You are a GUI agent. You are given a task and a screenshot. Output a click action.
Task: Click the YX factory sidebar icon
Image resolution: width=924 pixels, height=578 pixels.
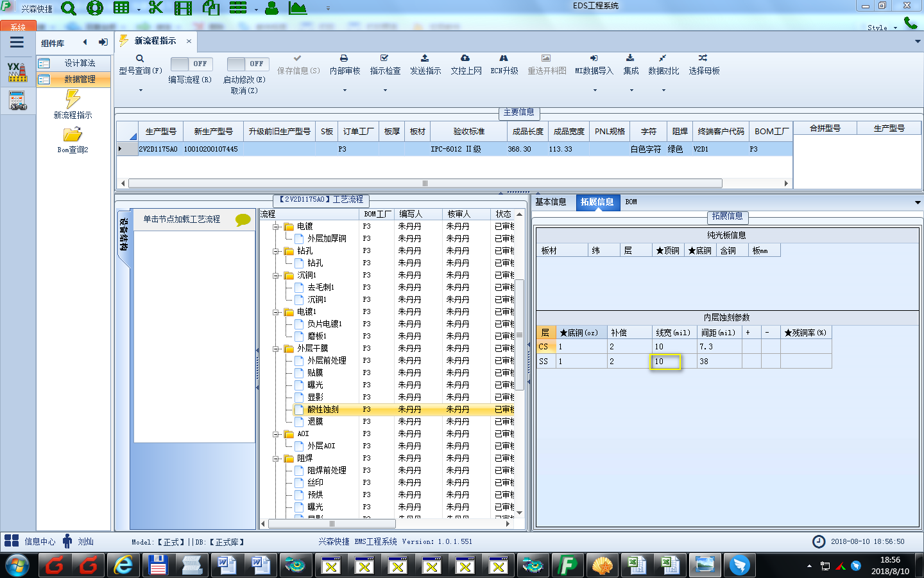coord(17,72)
